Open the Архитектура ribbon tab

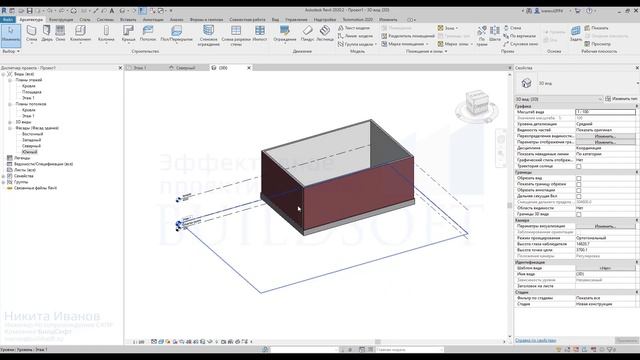coord(31,20)
